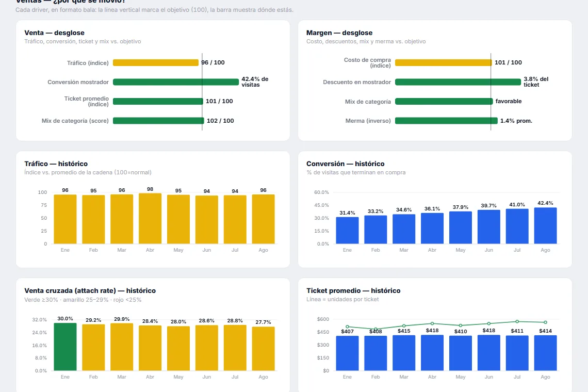Image resolution: width=588 pixels, height=392 pixels.
Task: Click the "Verde ≥30% · amarillo 25–29%" legend text
Action: (67, 300)
